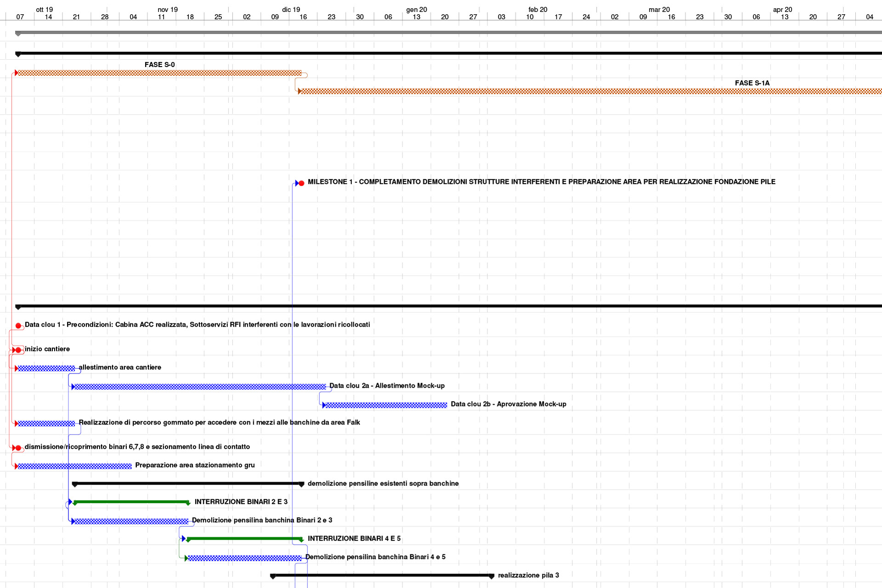Select demolizione pensiline esistenti summary bar

click(188, 483)
